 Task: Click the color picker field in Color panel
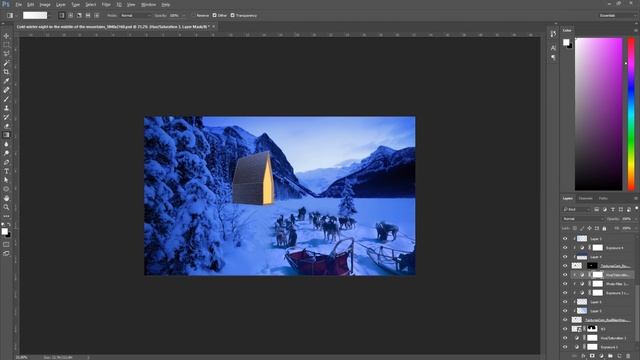point(598,114)
